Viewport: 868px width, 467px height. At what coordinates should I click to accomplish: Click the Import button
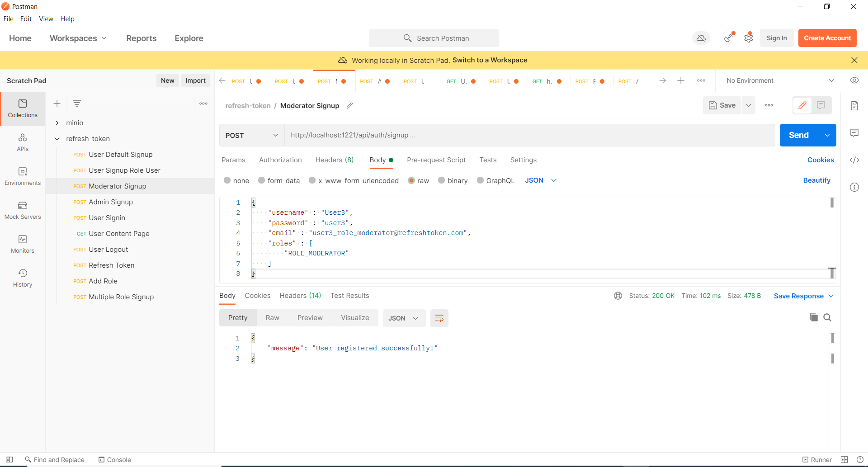(196, 80)
